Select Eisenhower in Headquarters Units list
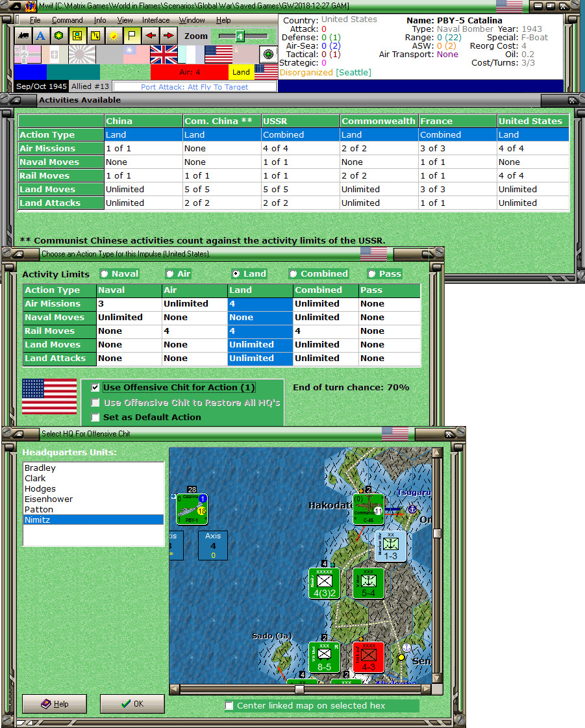The height and width of the screenshot is (728, 585). (93, 499)
